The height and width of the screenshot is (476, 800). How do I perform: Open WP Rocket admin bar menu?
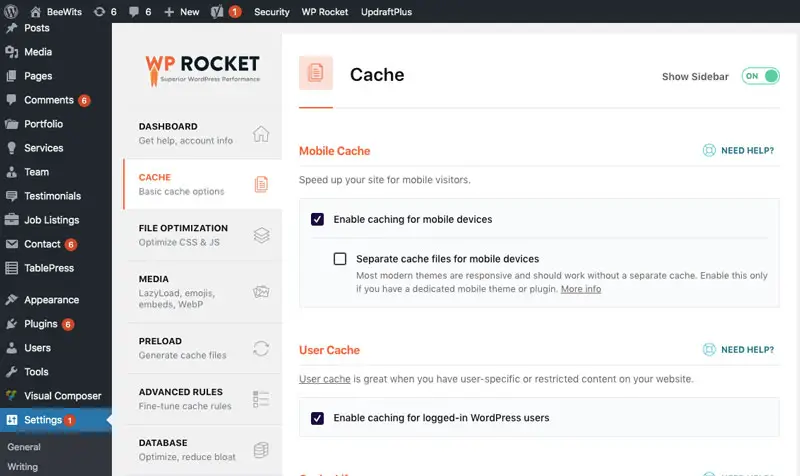pos(324,12)
